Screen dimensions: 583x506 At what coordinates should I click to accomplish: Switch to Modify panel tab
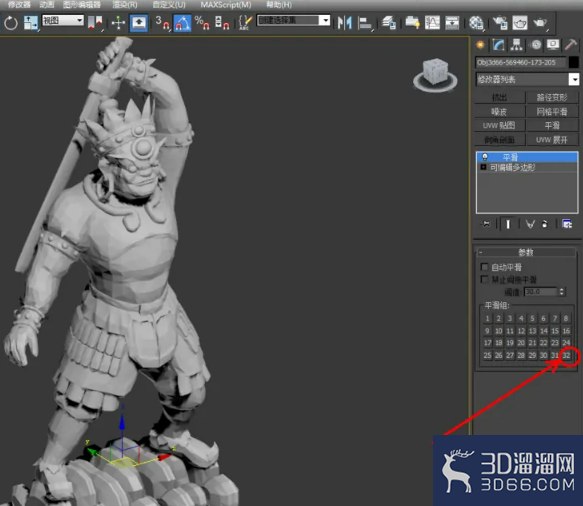[498, 45]
